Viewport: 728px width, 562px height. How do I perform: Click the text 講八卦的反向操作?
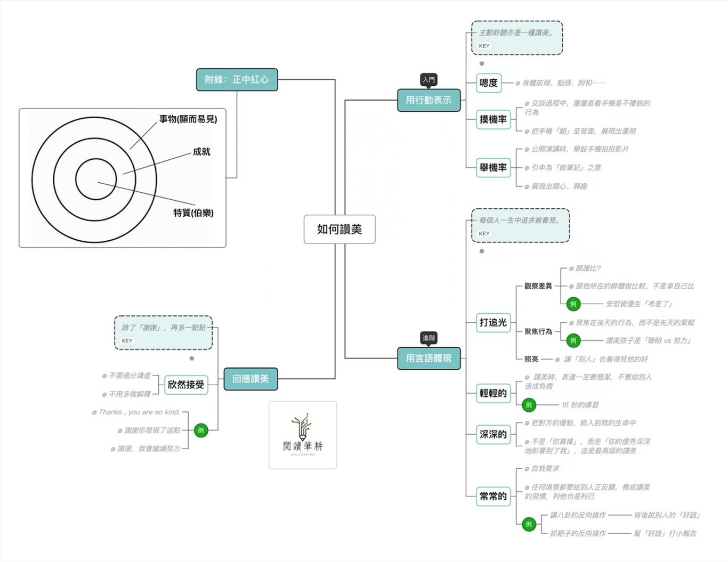[x=578, y=515]
